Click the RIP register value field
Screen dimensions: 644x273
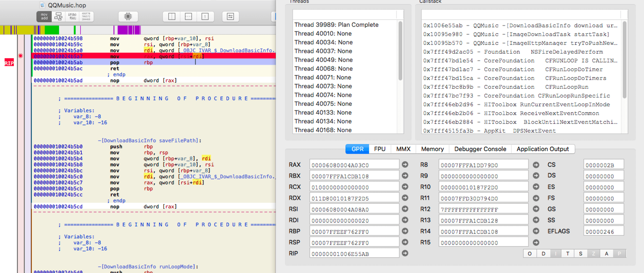click(x=354, y=253)
